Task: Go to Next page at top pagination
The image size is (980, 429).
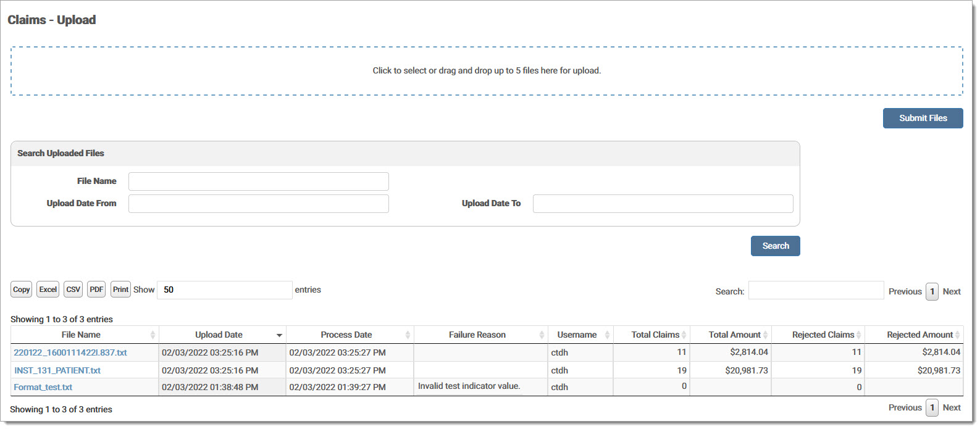Action: click(x=952, y=291)
